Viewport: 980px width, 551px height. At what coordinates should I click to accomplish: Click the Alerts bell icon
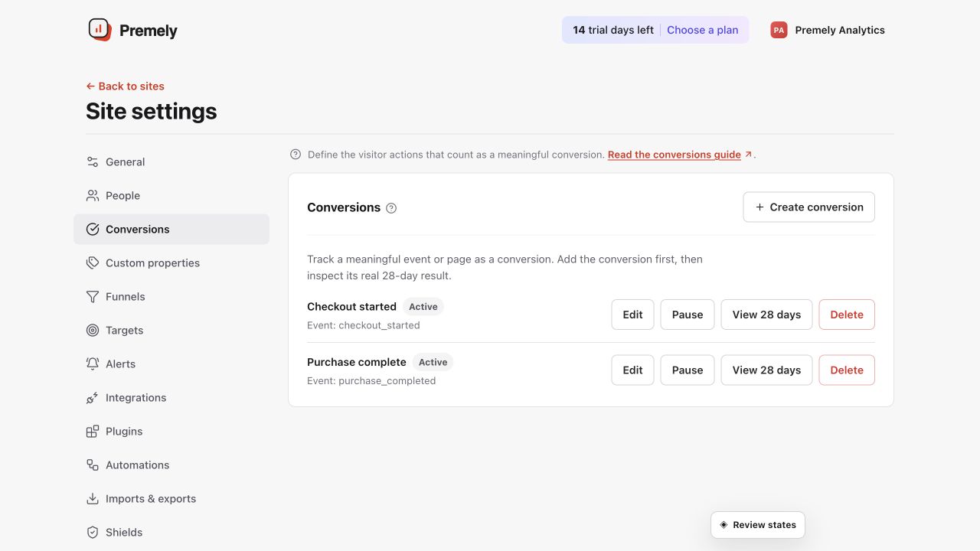point(93,364)
